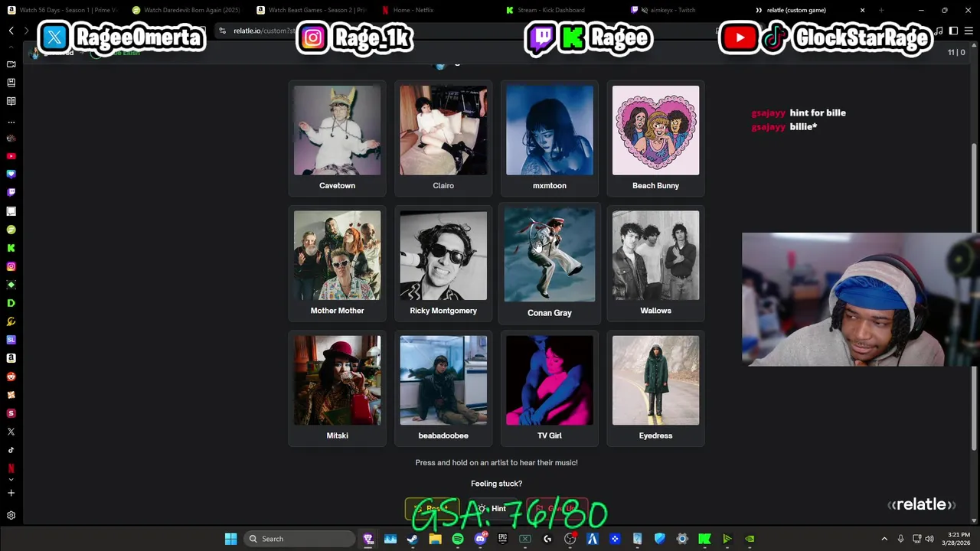Viewport: 980px width, 551px height.
Task: Open the three-dots sidebar menu
Action: tap(11, 122)
